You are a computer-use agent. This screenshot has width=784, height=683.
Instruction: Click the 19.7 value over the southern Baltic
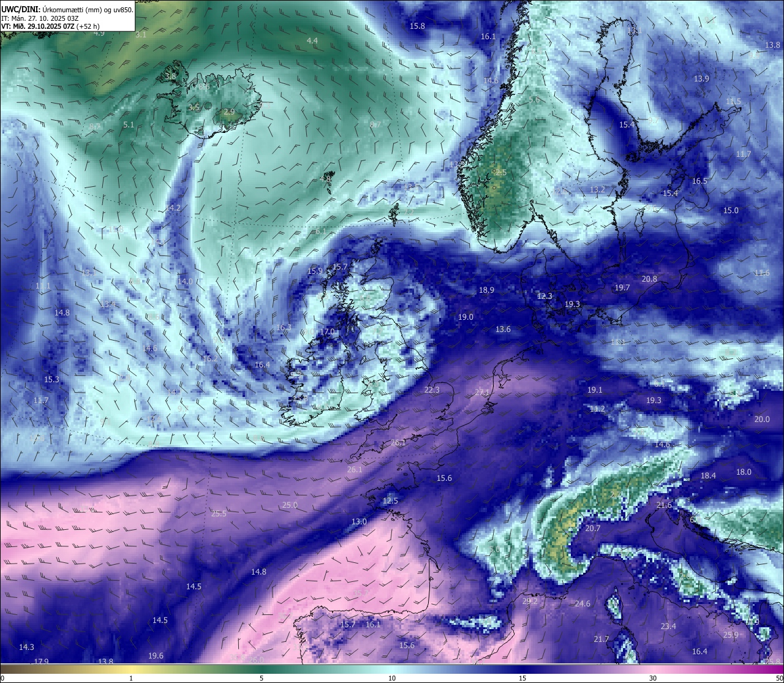[622, 287]
